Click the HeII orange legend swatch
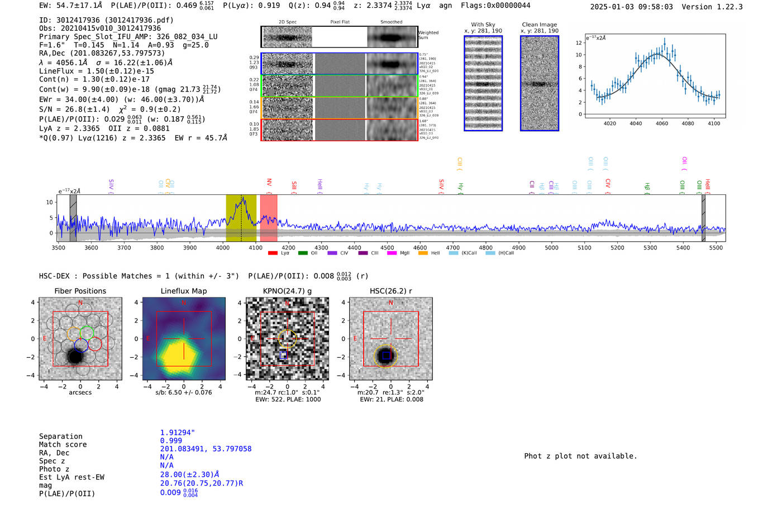Viewport: 782px width, 532px height. tap(423, 253)
